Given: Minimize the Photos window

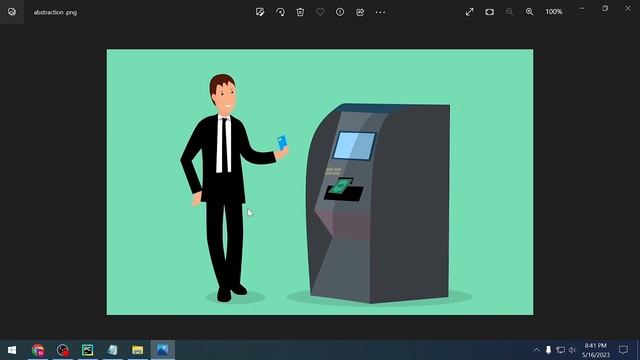Looking at the screenshot, I should pyautogui.click(x=582, y=8).
